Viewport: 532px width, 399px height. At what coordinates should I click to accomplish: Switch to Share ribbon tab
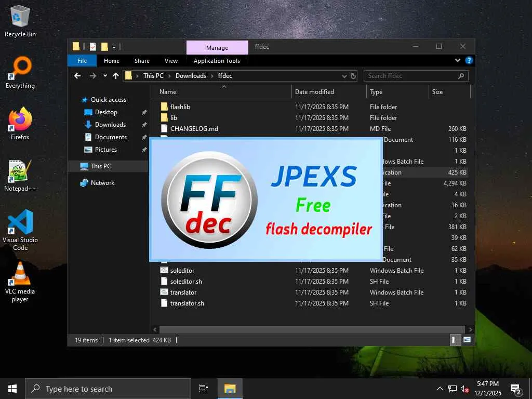click(x=142, y=61)
